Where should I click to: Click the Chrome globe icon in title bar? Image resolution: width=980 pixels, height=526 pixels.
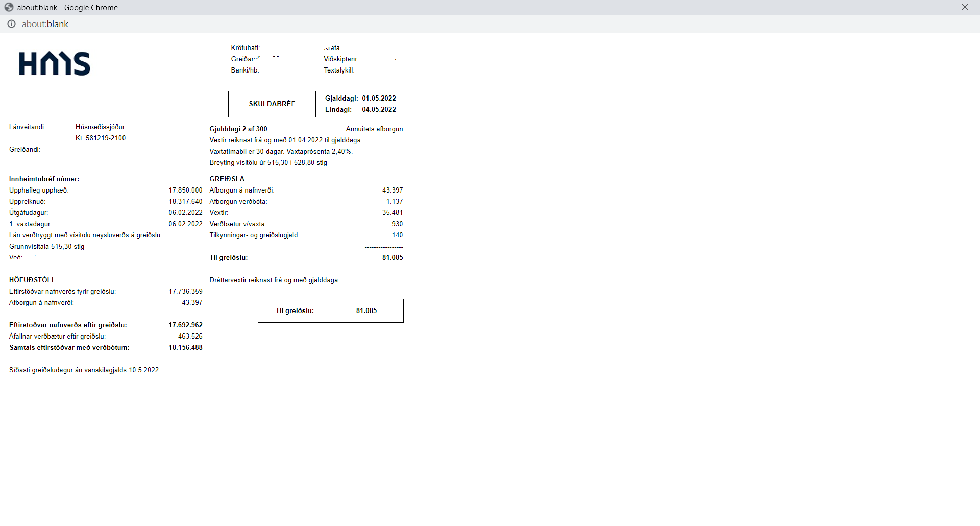9,7
